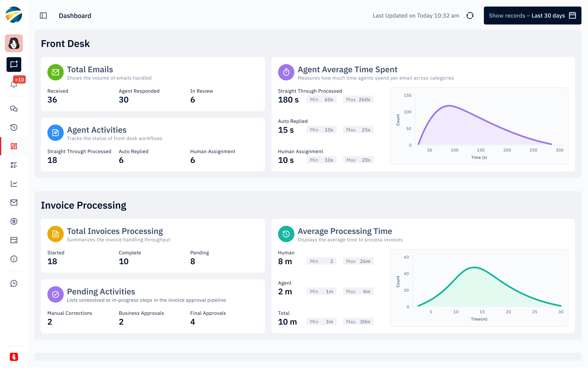Select the Dashboard grid icon in sidebar
Image resolution: width=588 pixels, height=383 pixels.
click(14, 146)
